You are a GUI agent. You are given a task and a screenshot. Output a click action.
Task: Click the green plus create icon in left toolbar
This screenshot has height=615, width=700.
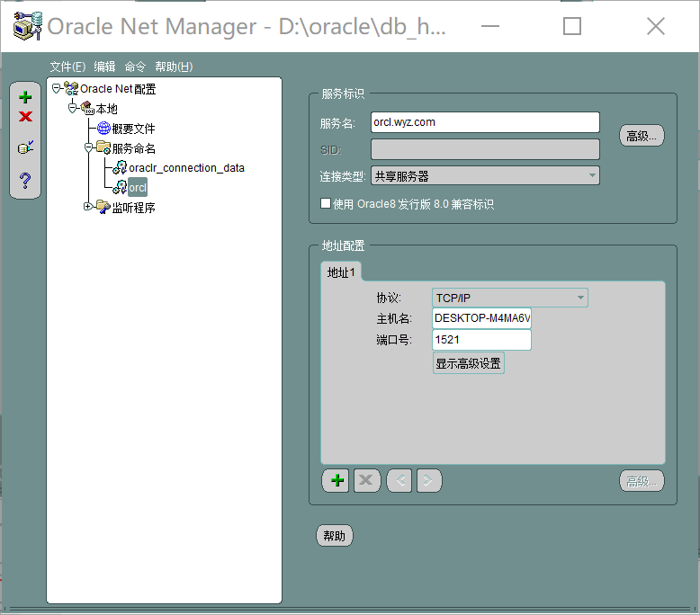[x=25, y=97]
